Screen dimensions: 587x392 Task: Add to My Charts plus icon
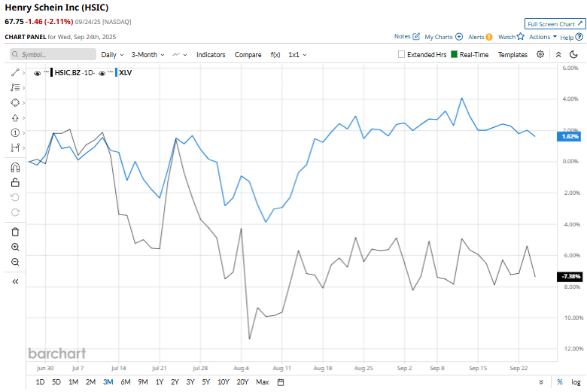459,37
